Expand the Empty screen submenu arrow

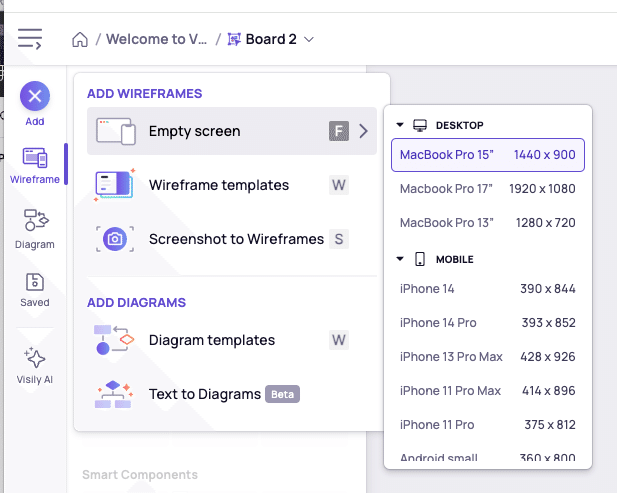(364, 131)
